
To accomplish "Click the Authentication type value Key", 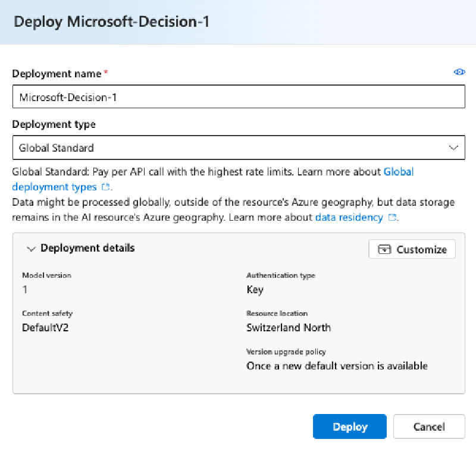I will click(255, 290).
